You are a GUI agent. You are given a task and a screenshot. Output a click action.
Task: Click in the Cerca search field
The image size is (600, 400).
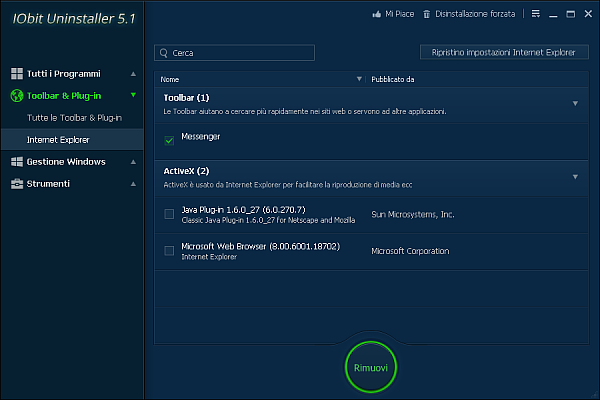235,53
